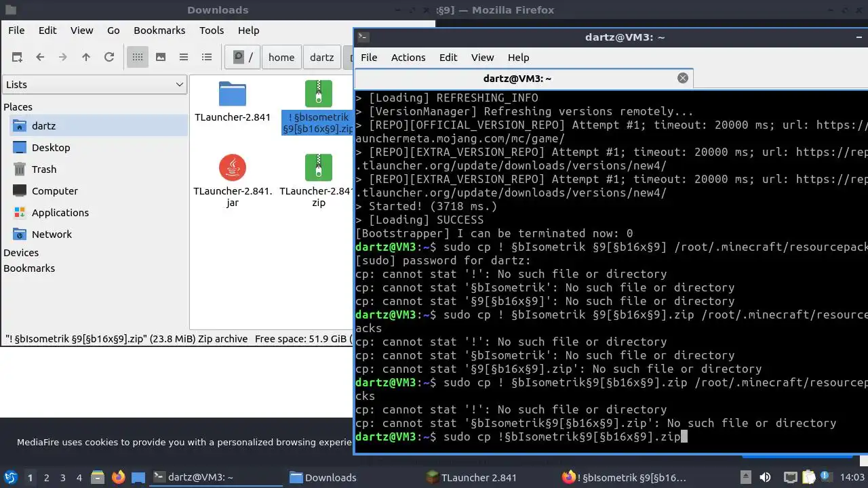The width and height of the screenshot is (868, 488).
Task: Click the Downloads window title bar icon
Action: click(x=10, y=10)
